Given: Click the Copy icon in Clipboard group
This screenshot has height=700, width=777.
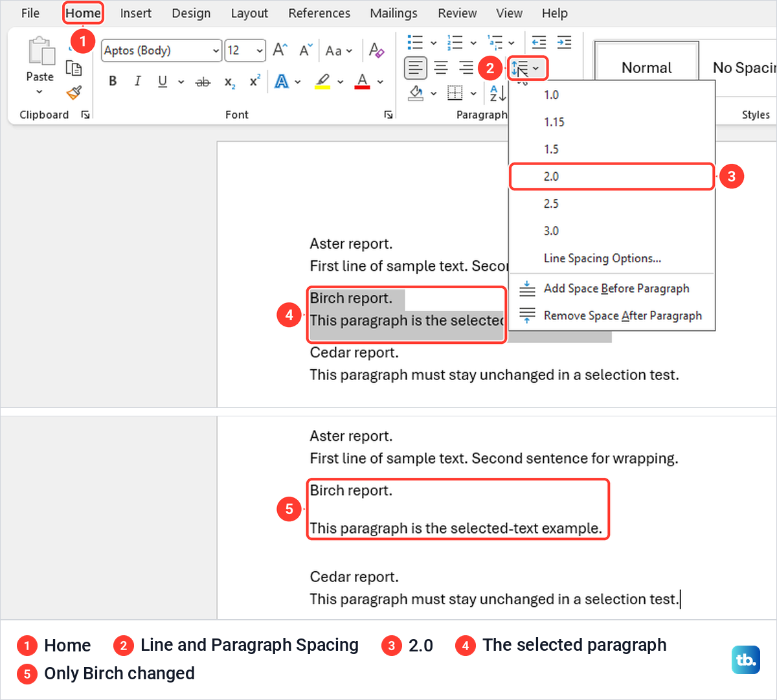Looking at the screenshot, I should tap(74, 68).
